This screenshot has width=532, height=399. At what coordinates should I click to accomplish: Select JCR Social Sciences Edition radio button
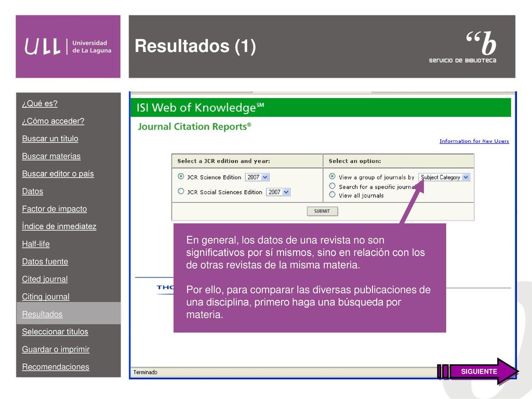pos(181,191)
